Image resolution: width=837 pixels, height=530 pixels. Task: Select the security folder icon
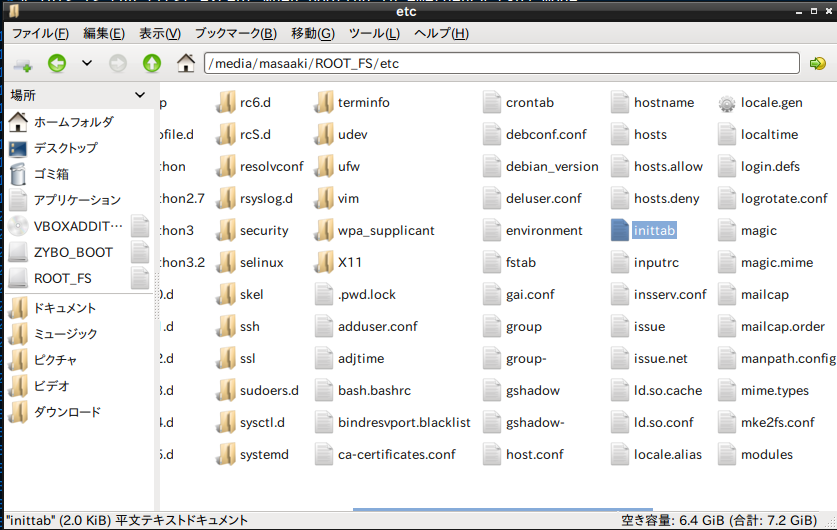click(226, 230)
